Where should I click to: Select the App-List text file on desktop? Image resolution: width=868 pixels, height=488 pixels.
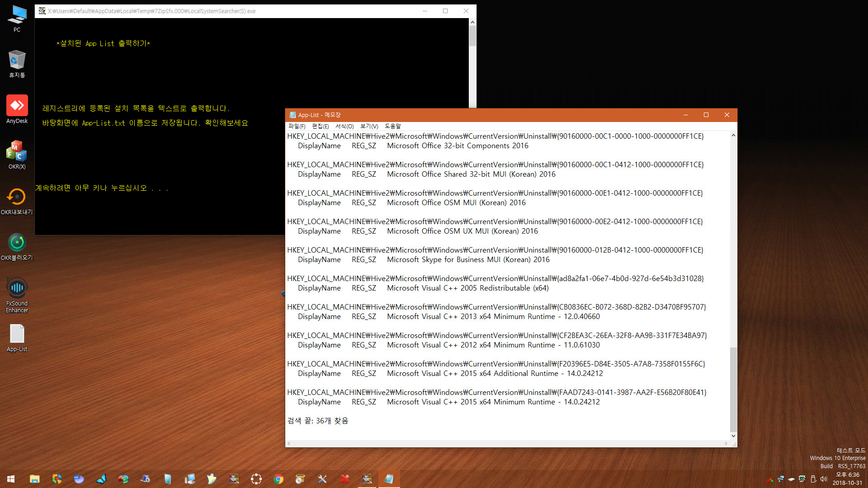(17, 338)
